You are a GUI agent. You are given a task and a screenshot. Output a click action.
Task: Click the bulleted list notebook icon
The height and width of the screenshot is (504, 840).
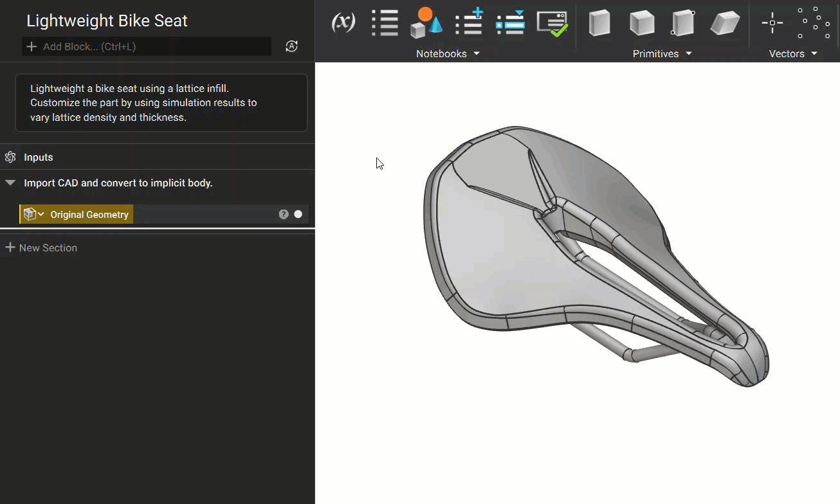[x=385, y=23]
